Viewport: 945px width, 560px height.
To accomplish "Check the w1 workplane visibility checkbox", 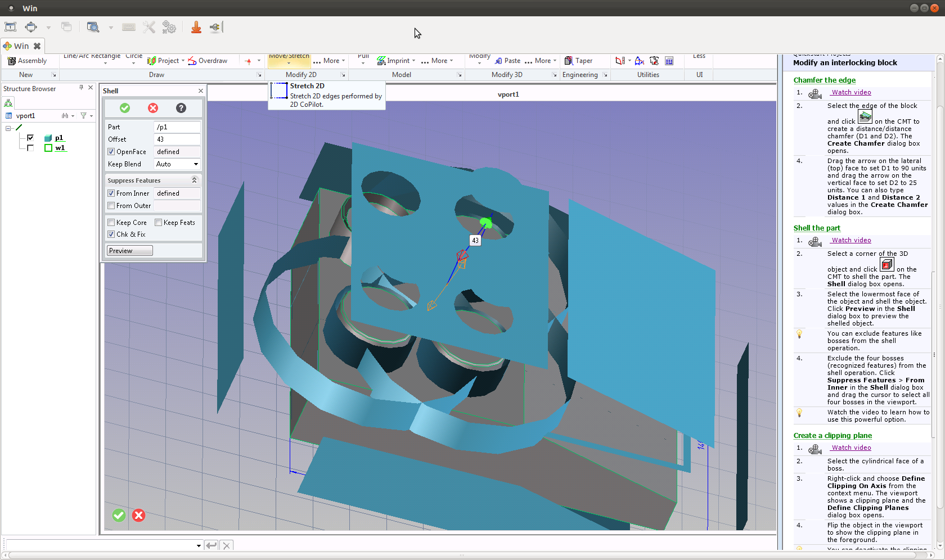I will tap(30, 148).
